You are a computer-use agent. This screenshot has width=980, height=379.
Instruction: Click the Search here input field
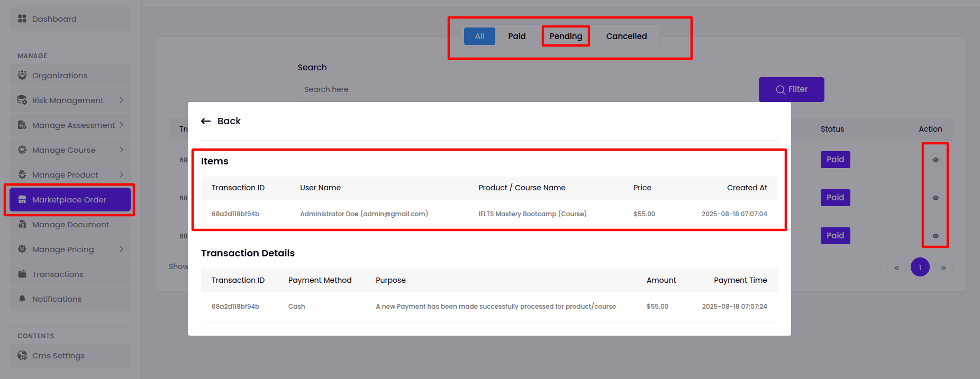point(522,89)
